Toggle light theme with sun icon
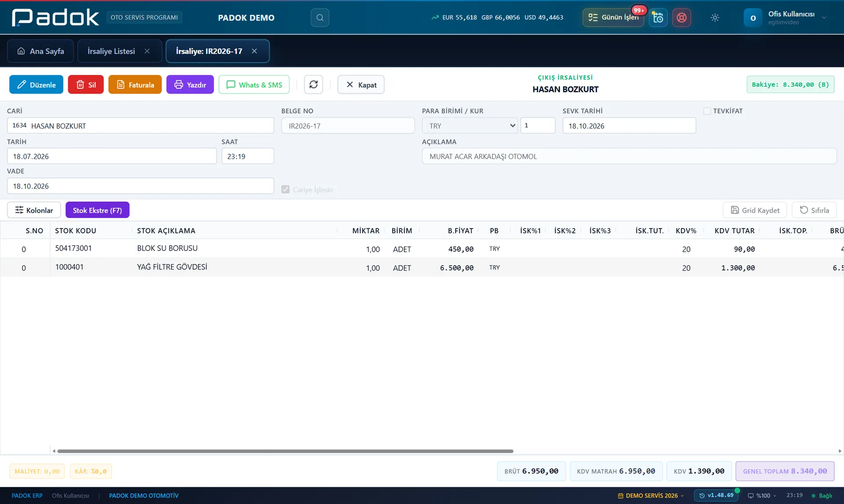Screen dimensions: 844x504 pos(715,18)
